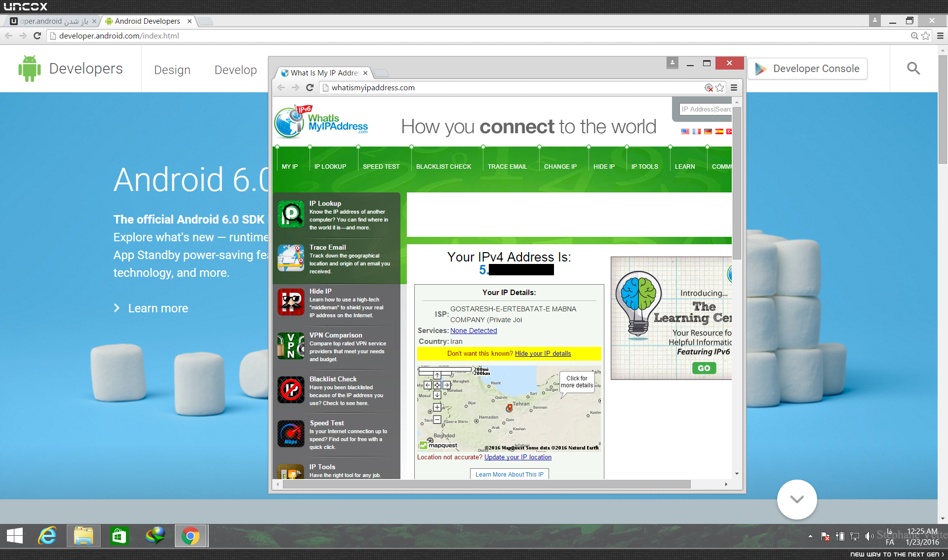This screenshot has width=948, height=560.
Task: Click the None Detected services link
Action: [474, 331]
